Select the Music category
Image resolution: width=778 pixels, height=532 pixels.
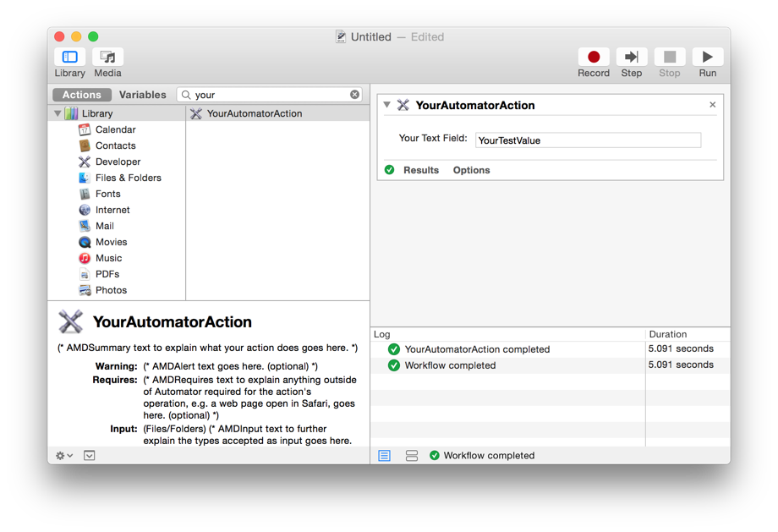point(108,258)
